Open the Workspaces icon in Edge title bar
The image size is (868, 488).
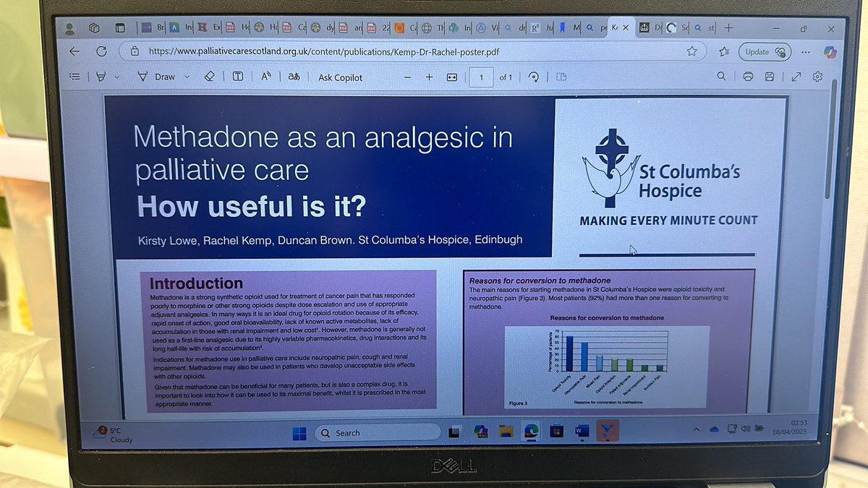coord(94,29)
